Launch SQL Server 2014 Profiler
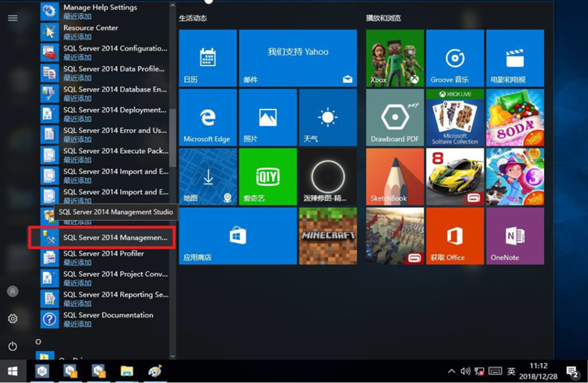Image resolution: width=588 pixels, height=383 pixels. point(104,258)
